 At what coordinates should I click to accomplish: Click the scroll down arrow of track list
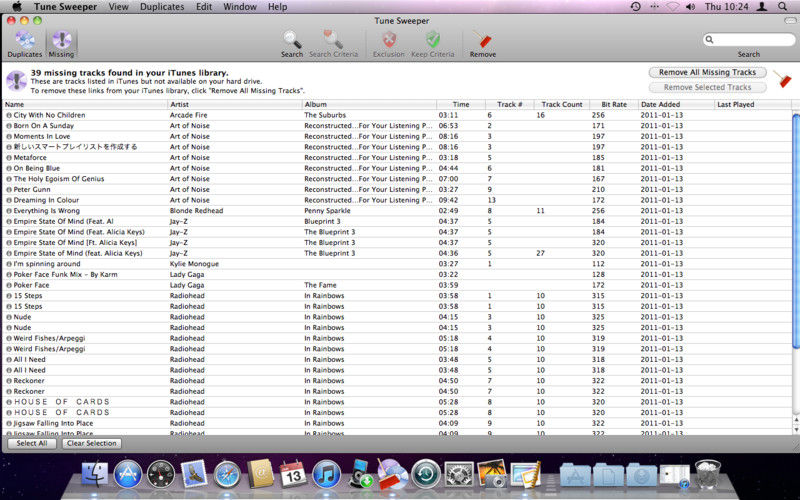(x=796, y=430)
